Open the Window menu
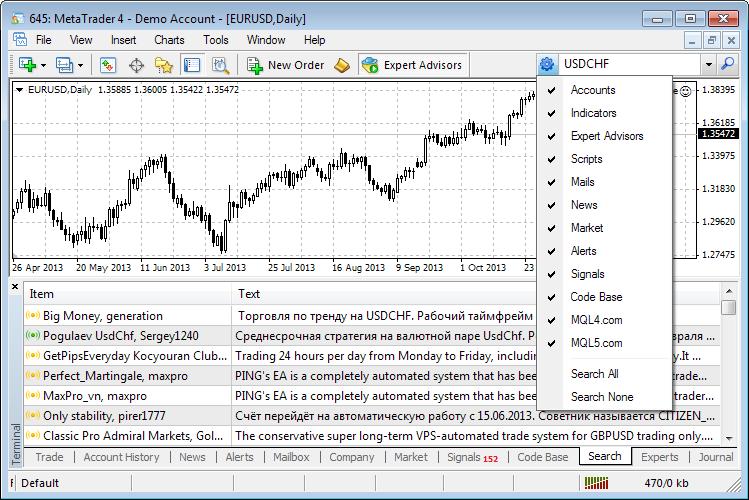Viewport: 749px width, 500px height. point(266,40)
